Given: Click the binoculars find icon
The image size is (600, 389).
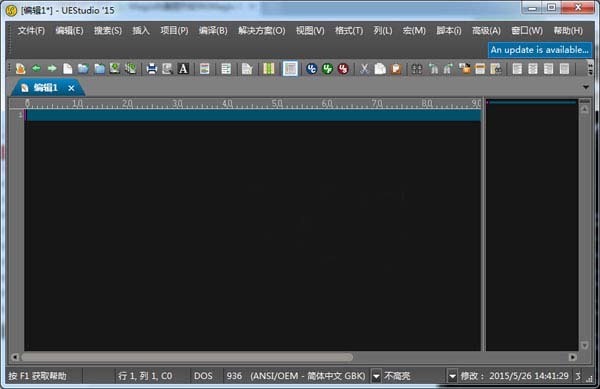Looking at the screenshot, I should pyautogui.click(x=417, y=69).
